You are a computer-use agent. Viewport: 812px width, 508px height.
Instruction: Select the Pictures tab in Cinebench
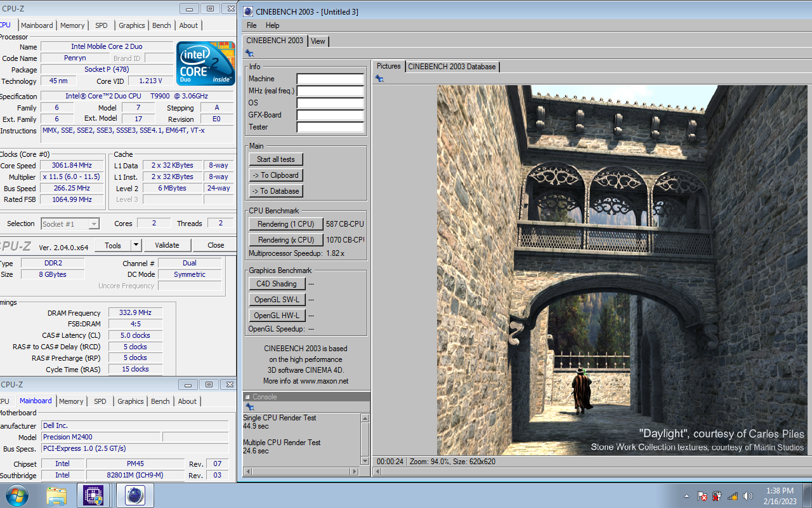pos(388,66)
